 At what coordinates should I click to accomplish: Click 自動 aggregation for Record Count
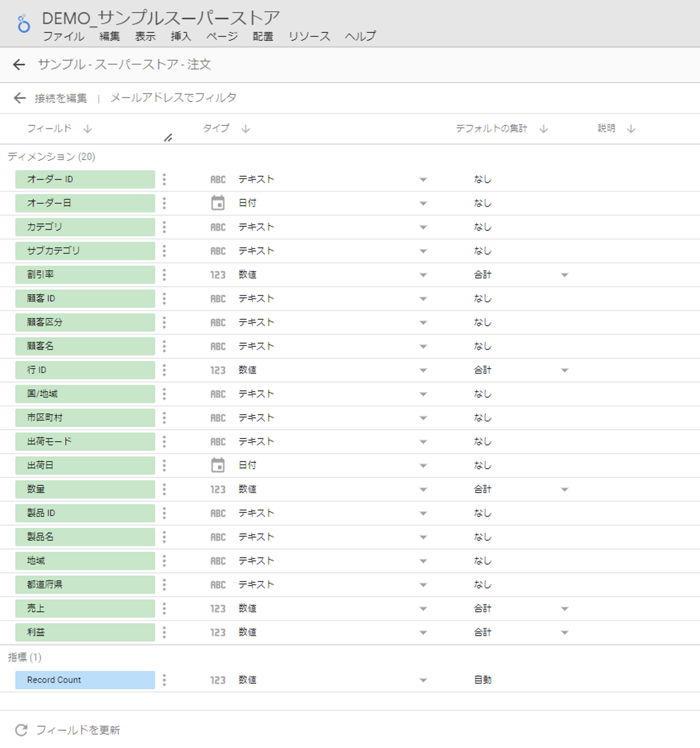483,680
